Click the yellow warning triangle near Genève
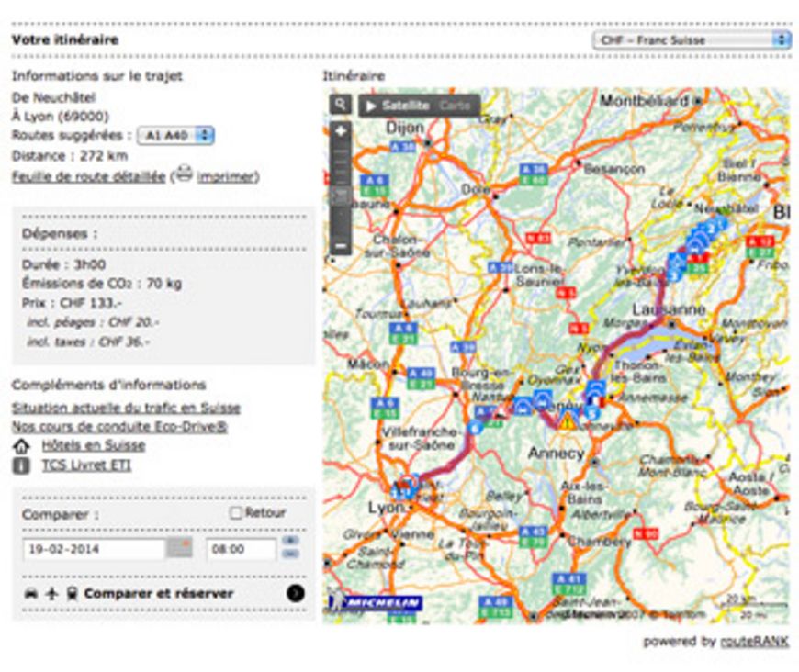The height and width of the screenshot is (672, 799). pyautogui.click(x=566, y=422)
